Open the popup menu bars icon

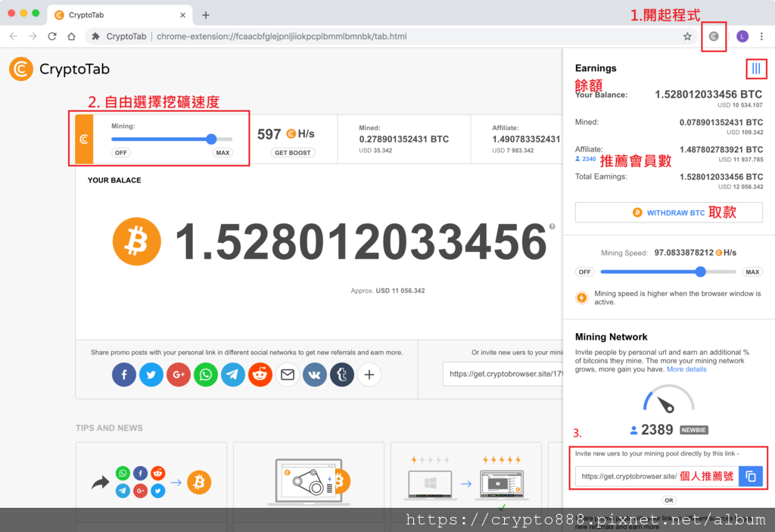click(x=756, y=69)
